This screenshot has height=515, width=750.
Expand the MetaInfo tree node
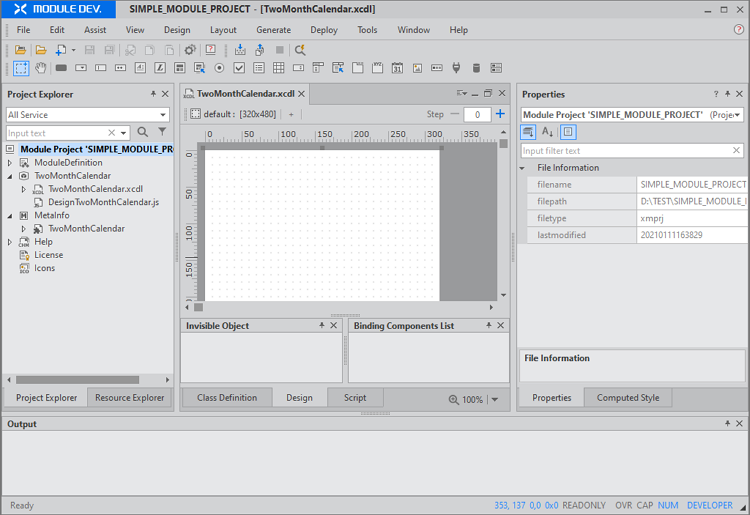click(x=11, y=215)
